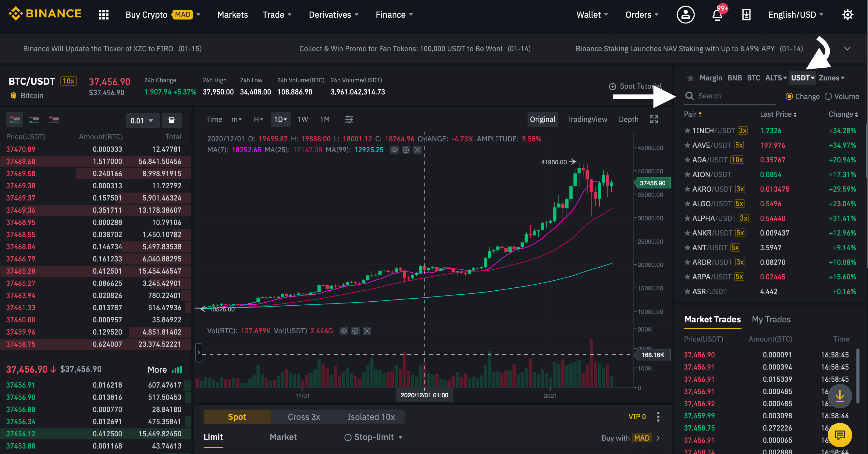The width and height of the screenshot is (868, 454).
Task: Select the Spot trading tab
Action: click(237, 417)
